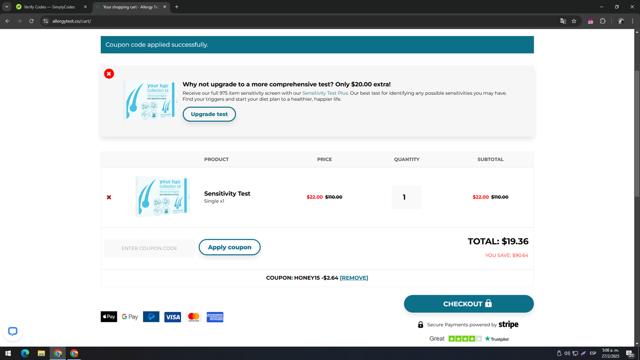Open the circular extension icon beside gift
The image size is (640, 360).
coord(603,21)
